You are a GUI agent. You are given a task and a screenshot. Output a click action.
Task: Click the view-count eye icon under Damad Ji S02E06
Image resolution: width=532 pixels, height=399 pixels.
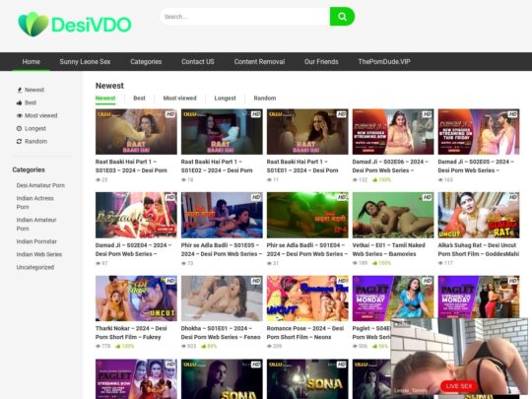[x=355, y=180]
